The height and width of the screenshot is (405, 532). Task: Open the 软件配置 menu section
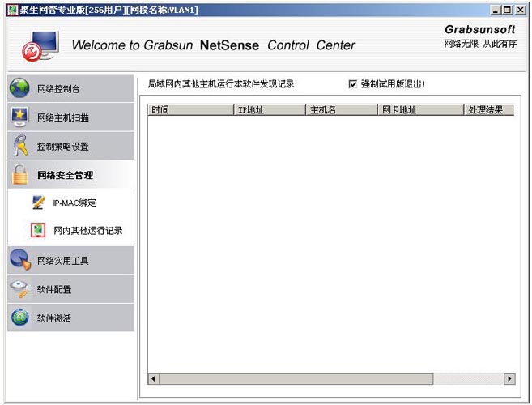pos(71,289)
